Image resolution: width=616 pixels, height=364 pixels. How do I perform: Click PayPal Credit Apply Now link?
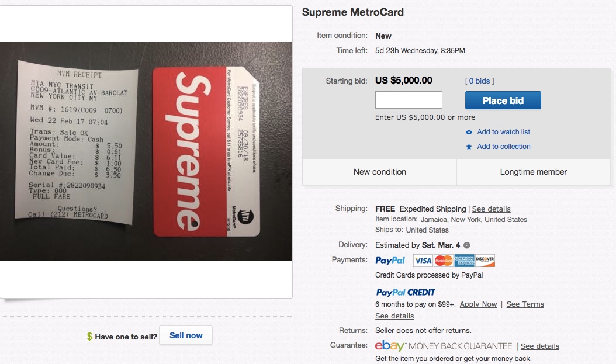pyautogui.click(x=478, y=304)
